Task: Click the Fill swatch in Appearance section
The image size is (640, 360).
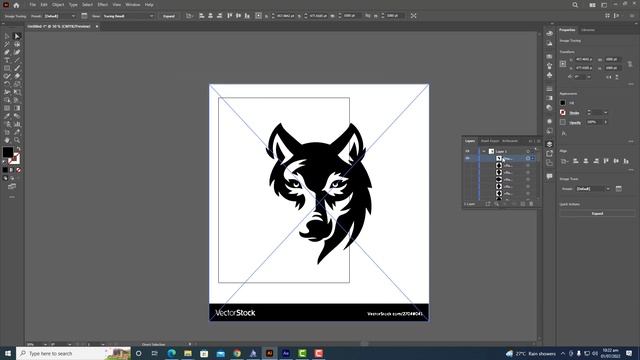Action: (x=563, y=103)
